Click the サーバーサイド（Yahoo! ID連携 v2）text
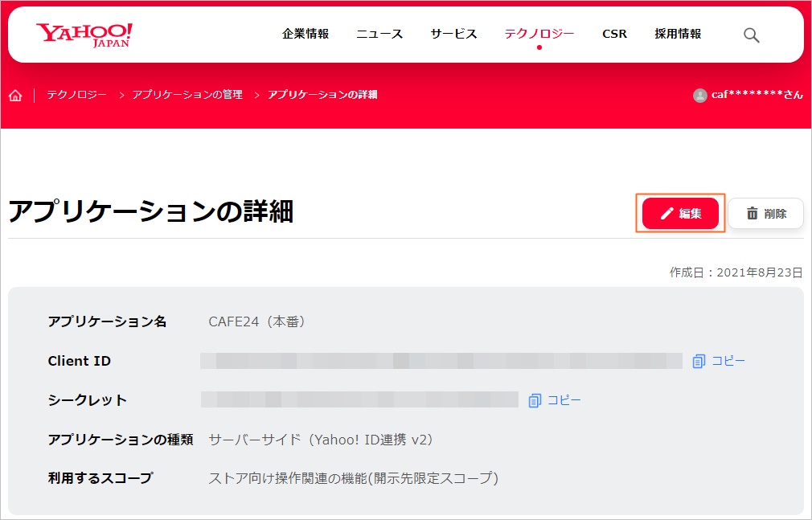812x520 pixels. click(x=321, y=440)
